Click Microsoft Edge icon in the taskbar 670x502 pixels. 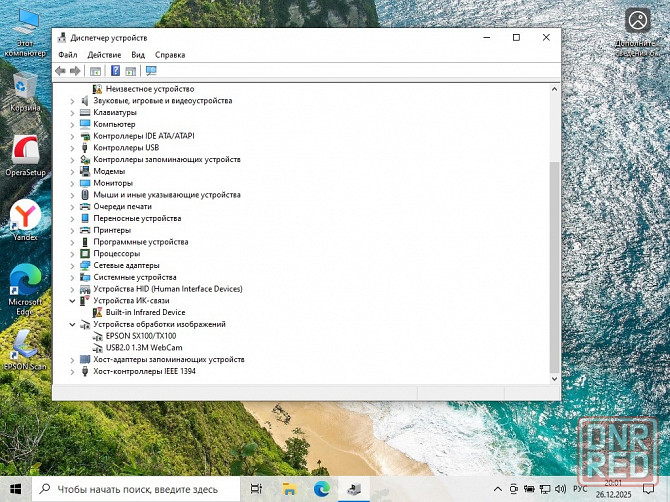(322, 489)
